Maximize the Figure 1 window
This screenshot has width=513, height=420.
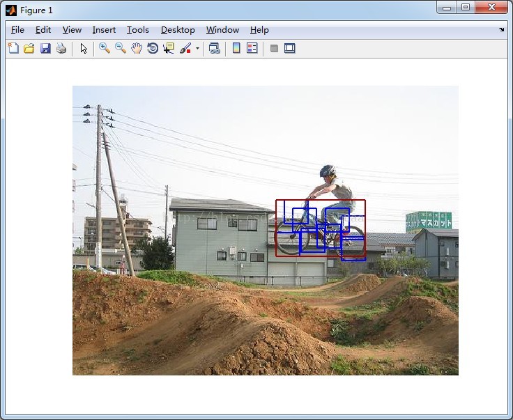(466, 7)
